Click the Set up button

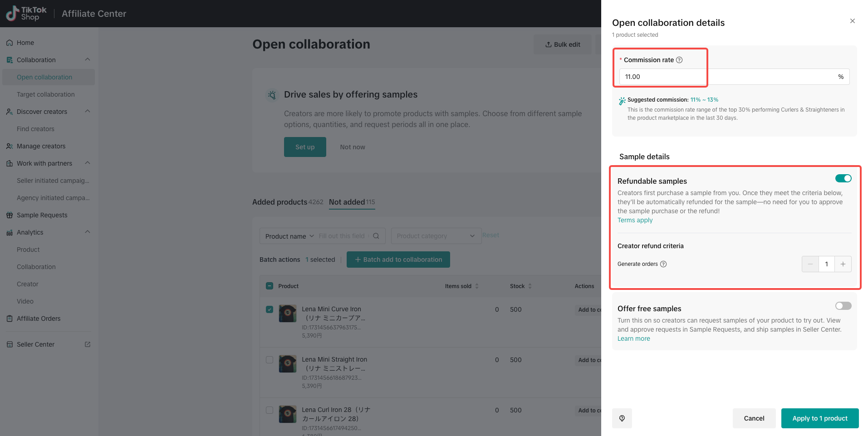[x=305, y=147]
